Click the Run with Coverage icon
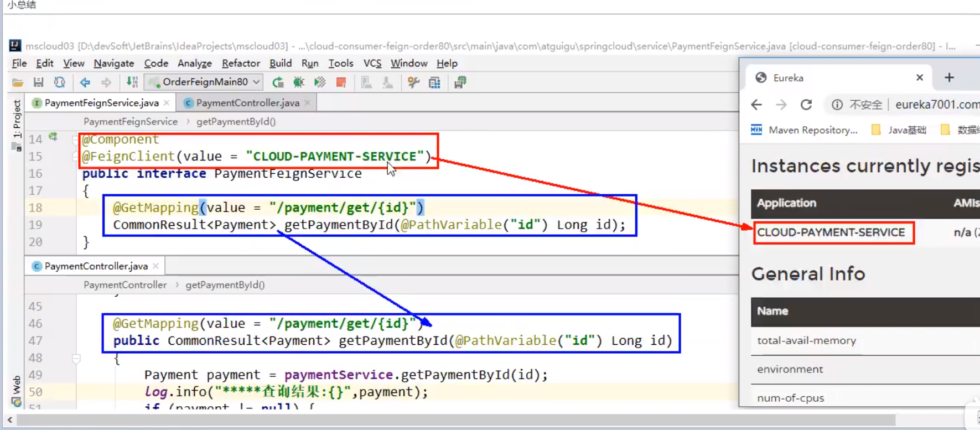The width and height of the screenshot is (980, 430). pyautogui.click(x=320, y=82)
